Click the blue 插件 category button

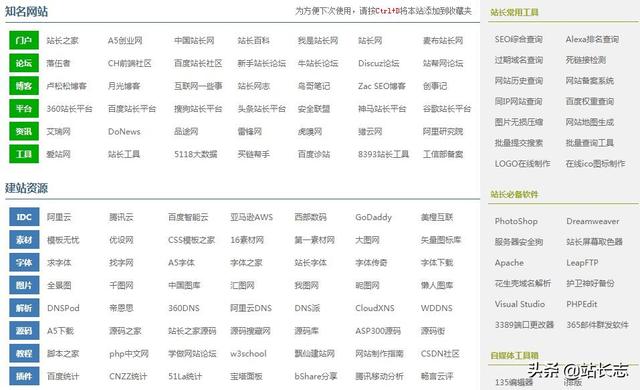tap(24, 376)
